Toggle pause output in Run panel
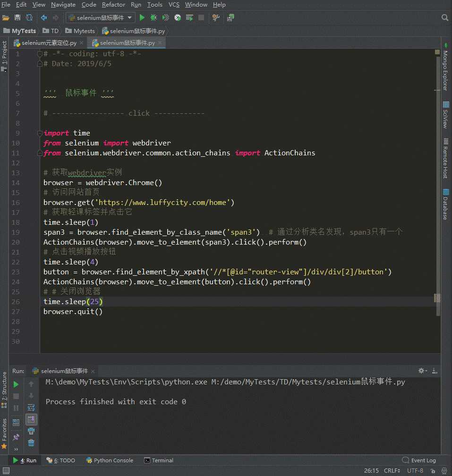 pyautogui.click(x=16, y=408)
